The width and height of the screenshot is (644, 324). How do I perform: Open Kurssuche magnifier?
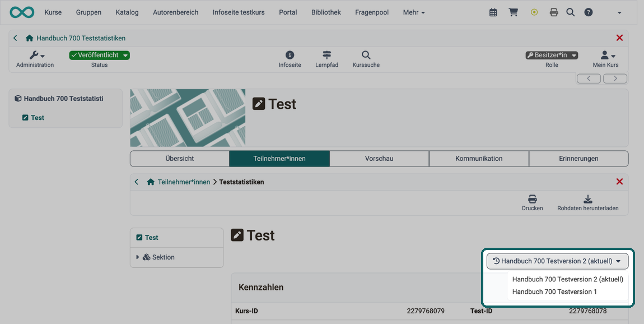point(366,59)
